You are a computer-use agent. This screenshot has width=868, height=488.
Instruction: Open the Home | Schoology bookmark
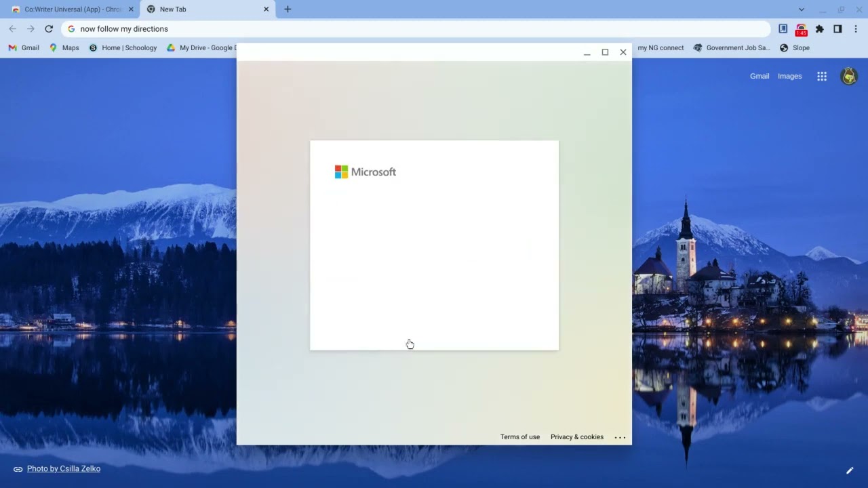[123, 48]
